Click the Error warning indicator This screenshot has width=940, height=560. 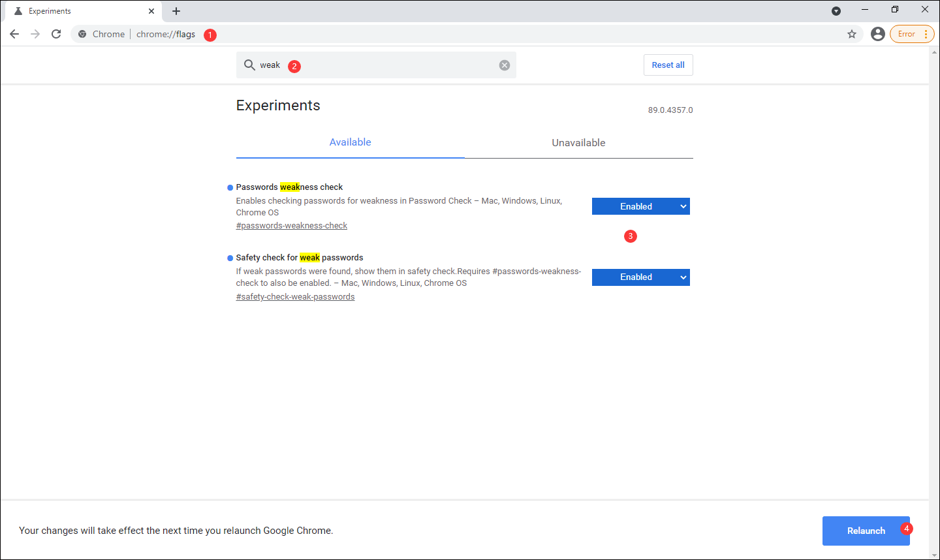click(906, 33)
